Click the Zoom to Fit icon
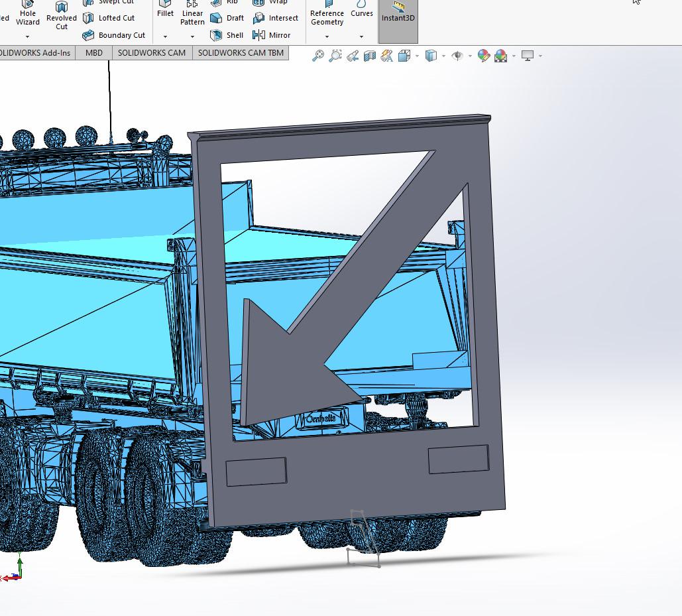The width and height of the screenshot is (682, 616). pos(318,56)
